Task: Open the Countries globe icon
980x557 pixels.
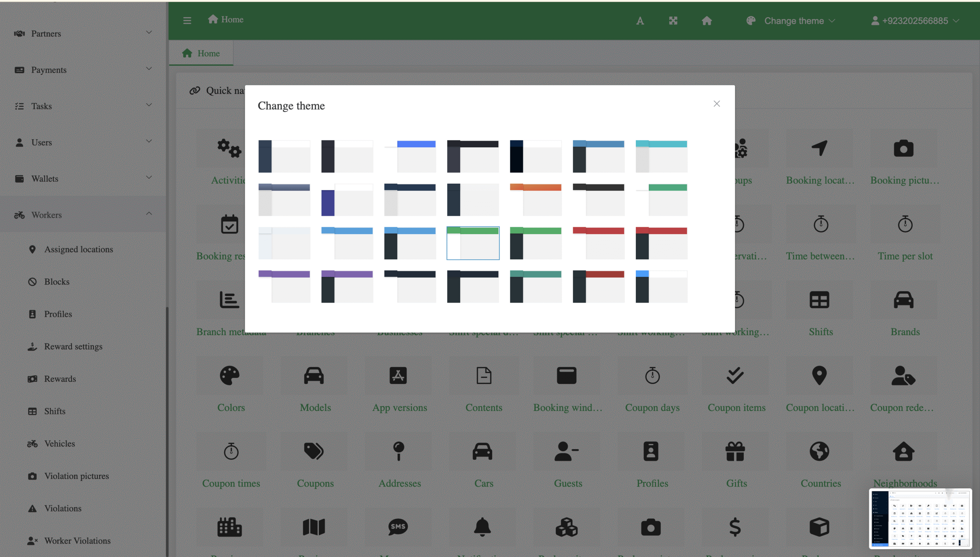Action: [819, 451]
